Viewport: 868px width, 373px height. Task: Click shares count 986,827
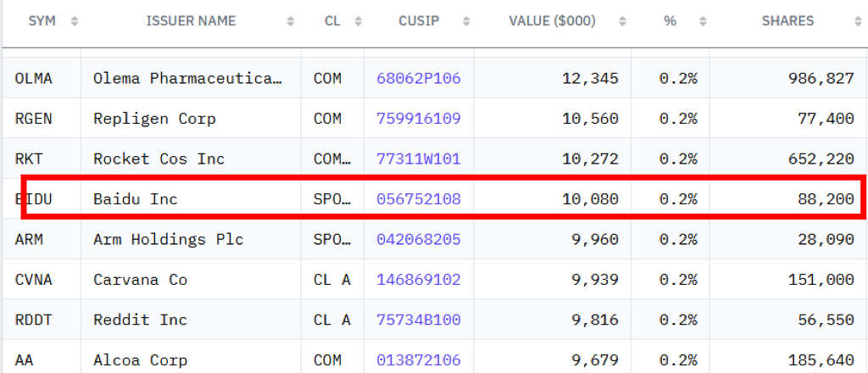[x=821, y=79]
